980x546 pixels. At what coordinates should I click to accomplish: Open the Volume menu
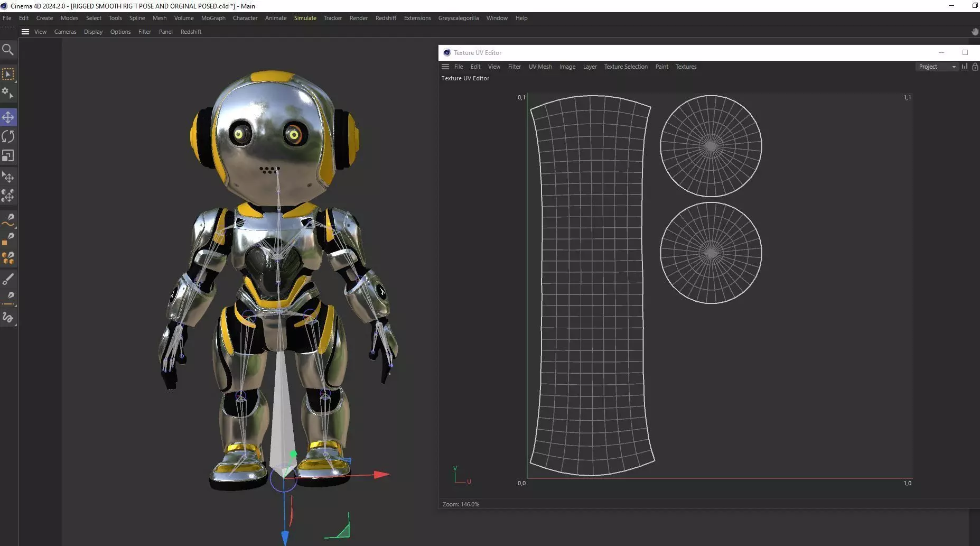tap(184, 18)
